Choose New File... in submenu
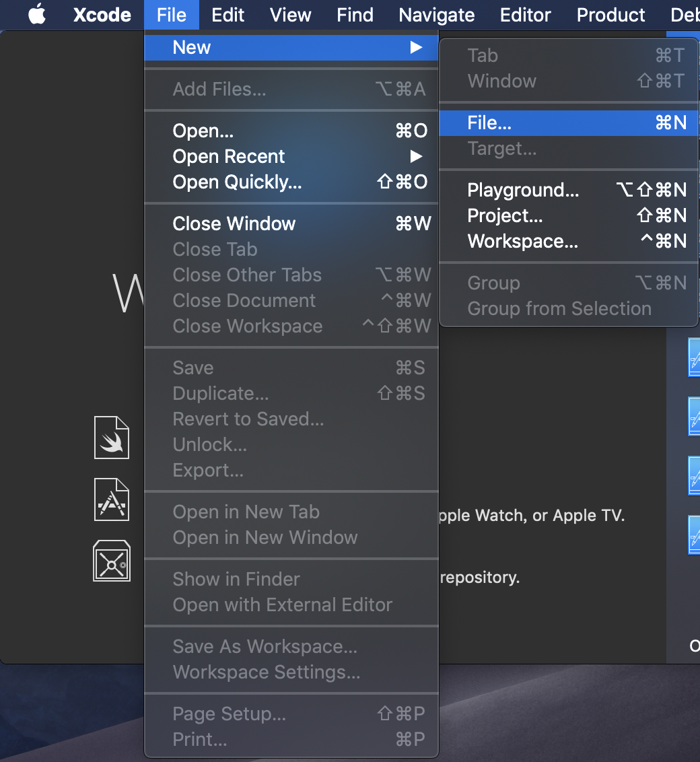 (569, 123)
